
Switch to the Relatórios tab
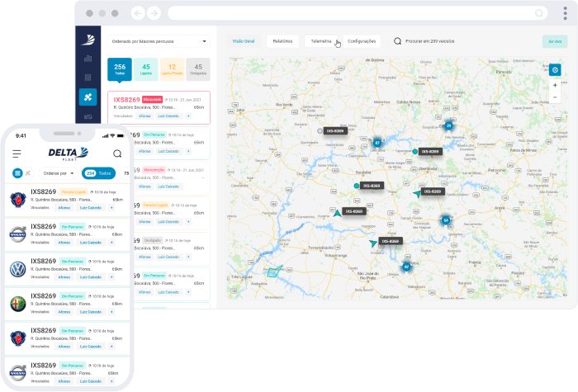[x=282, y=40]
